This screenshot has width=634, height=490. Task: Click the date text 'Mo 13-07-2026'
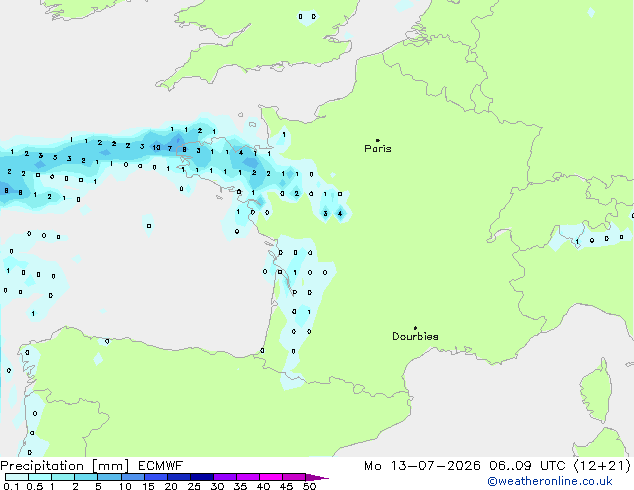click(x=422, y=466)
